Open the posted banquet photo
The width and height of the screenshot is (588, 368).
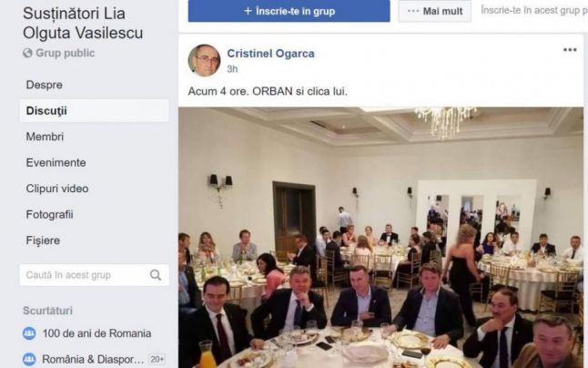(x=380, y=238)
